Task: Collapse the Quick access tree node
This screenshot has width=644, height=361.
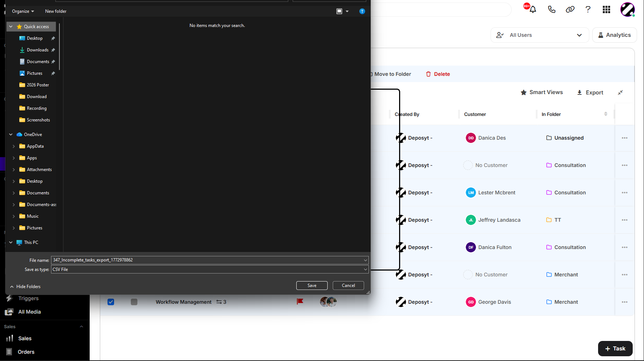Action: 11,27
